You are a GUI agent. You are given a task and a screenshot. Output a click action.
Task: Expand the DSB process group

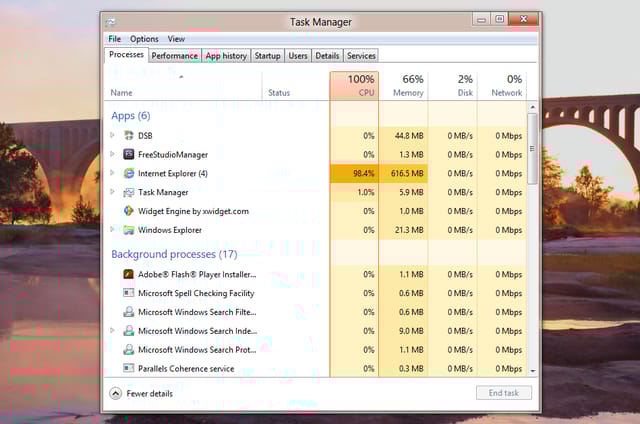(x=112, y=135)
